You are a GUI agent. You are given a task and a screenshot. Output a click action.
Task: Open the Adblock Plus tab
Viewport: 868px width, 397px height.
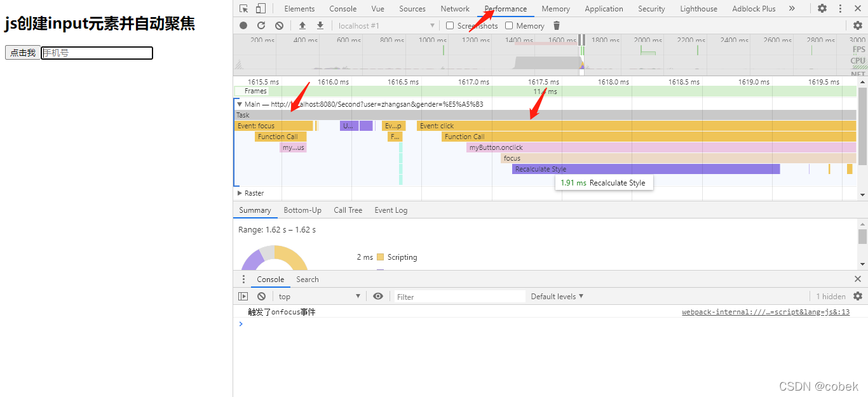pos(754,9)
